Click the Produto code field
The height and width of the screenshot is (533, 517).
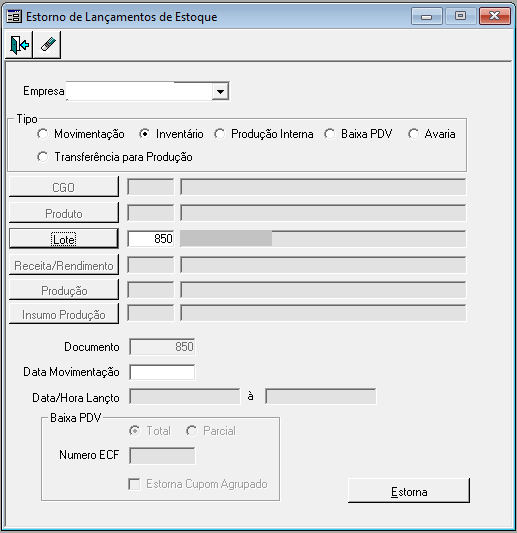(x=151, y=213)
